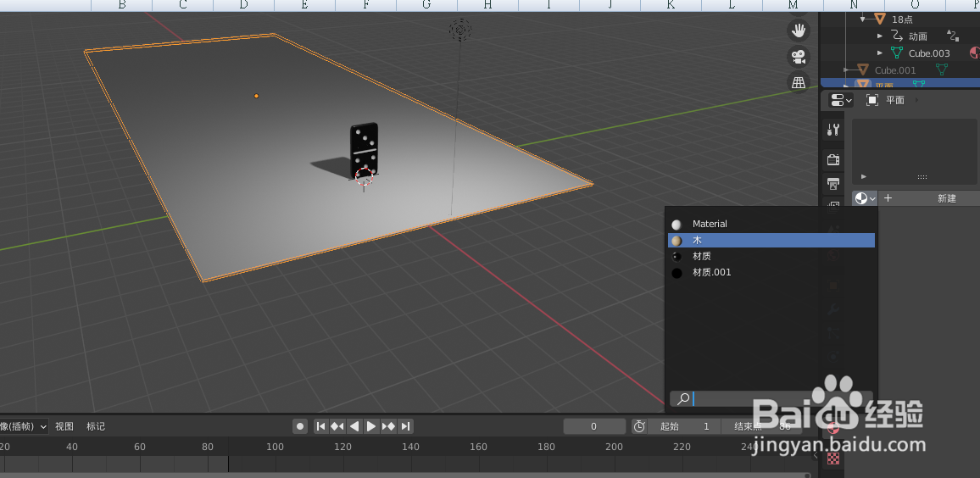980x478 pixels.
Task: Click the Cube.003 mesh data icon
Action: click(897, 53)
